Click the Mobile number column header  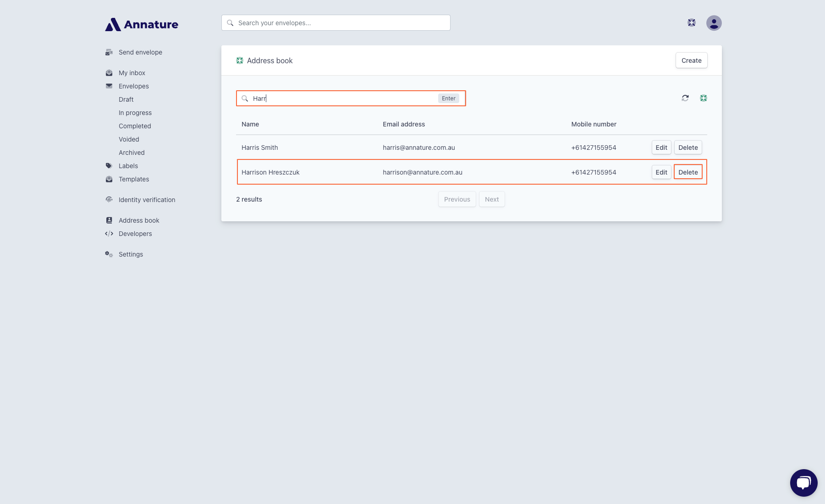[x=594, y=124]
